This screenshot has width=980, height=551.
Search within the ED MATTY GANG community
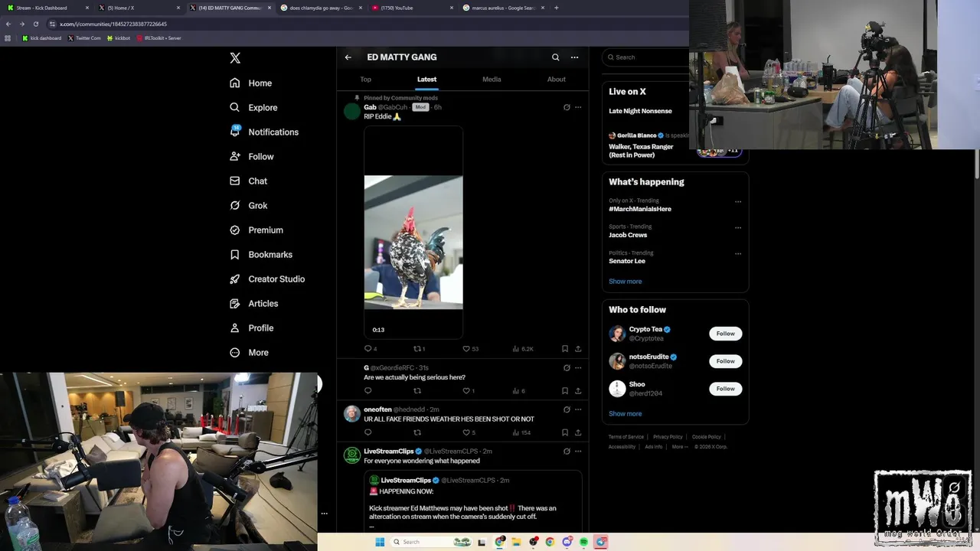(556, 57)
